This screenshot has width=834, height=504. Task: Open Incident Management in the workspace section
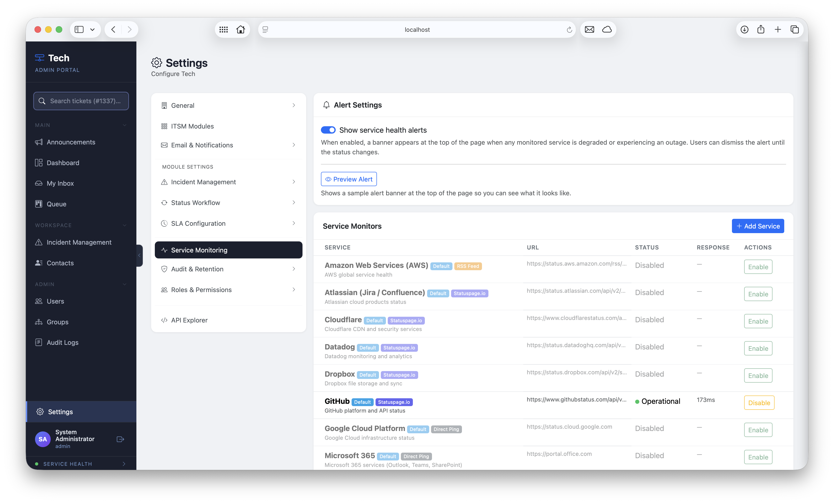[x=79, y=242]
